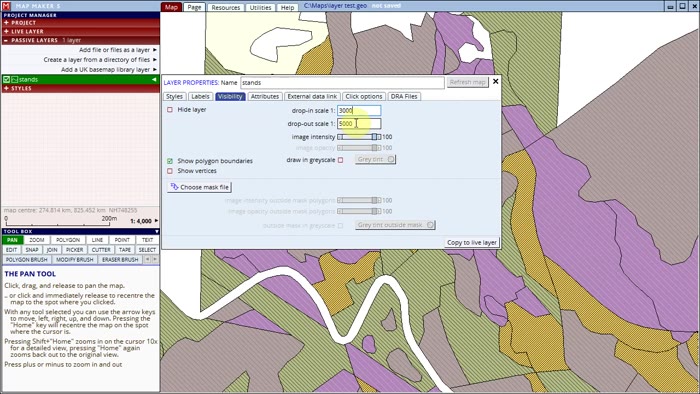The image size is (700, 394).
Task: Enable the Show vertices checkbox
Action: (170, 171)
